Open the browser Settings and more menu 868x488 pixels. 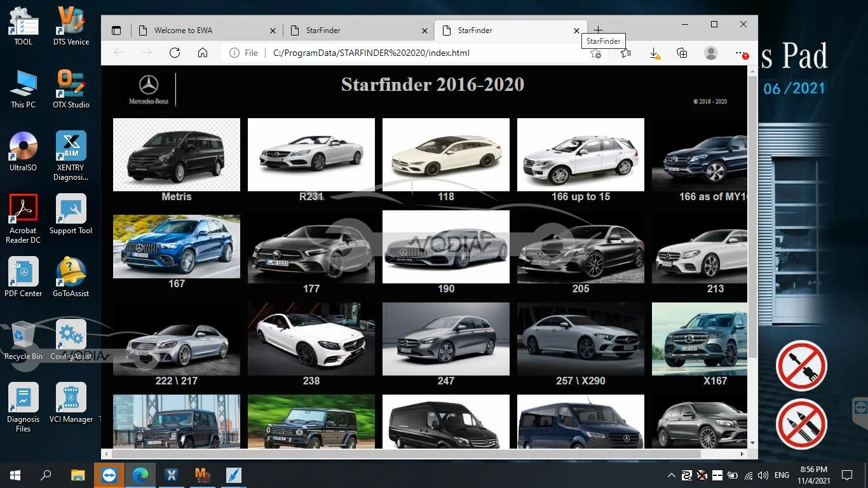[x=740, y=53]
